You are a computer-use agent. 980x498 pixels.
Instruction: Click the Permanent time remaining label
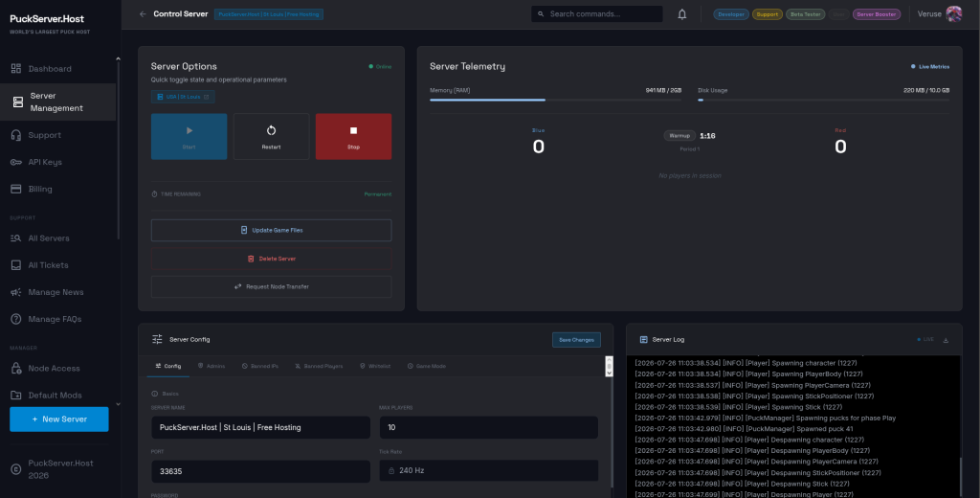tap(377, 194)
